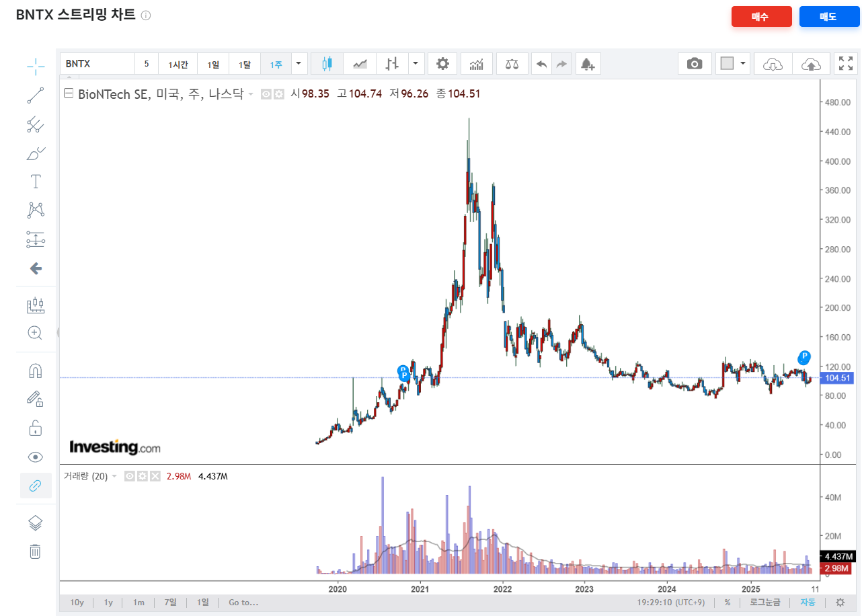Toggle the drawing sync link icon
The width and height of the screenshot is (862, 616).
pyautogui.click(x=36, y=486)
